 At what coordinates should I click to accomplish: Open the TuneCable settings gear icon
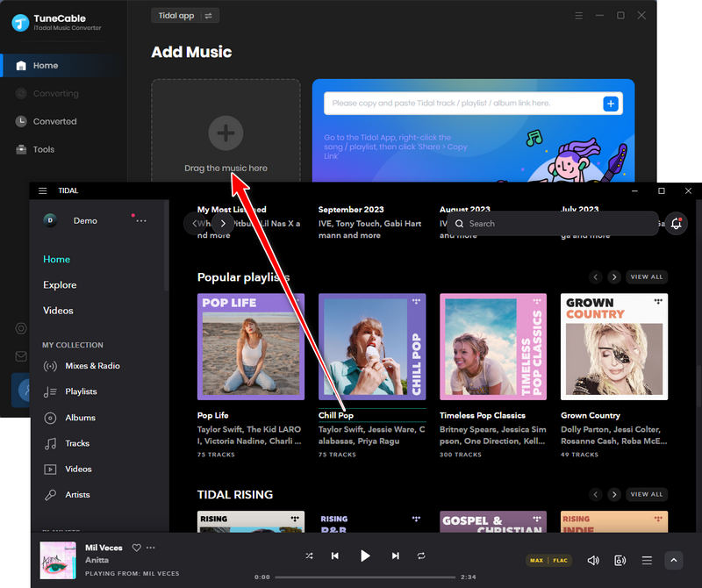click(21, 328)
